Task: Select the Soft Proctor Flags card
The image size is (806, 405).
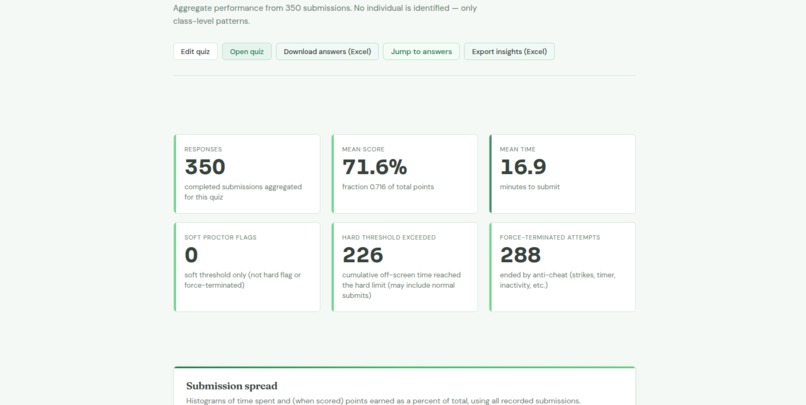Action: tap(247, 267)
